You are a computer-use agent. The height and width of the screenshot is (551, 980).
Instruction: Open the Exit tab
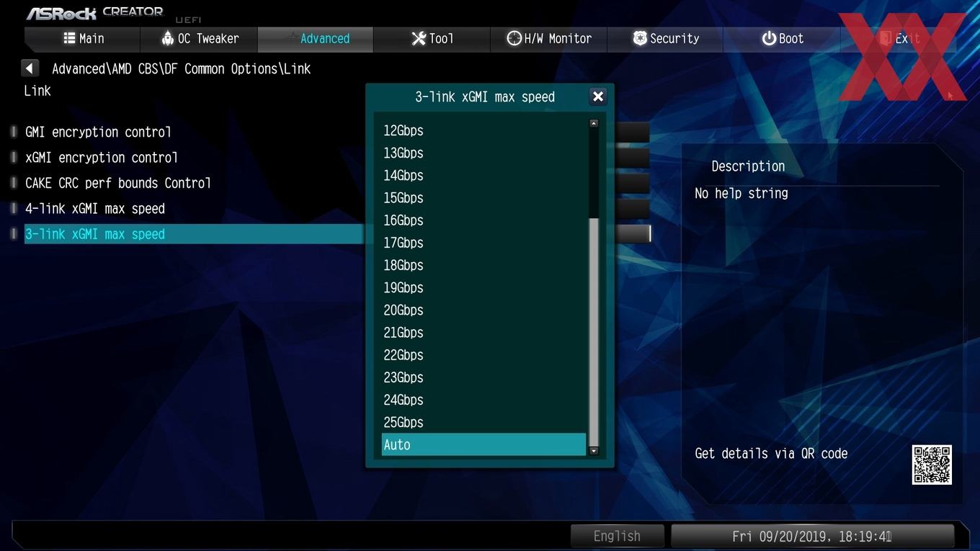899,39
